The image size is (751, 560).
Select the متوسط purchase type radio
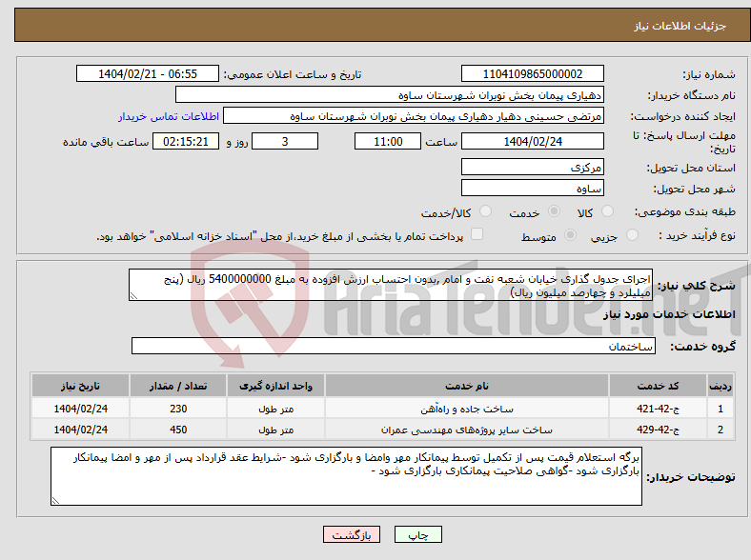coord(570,234)
